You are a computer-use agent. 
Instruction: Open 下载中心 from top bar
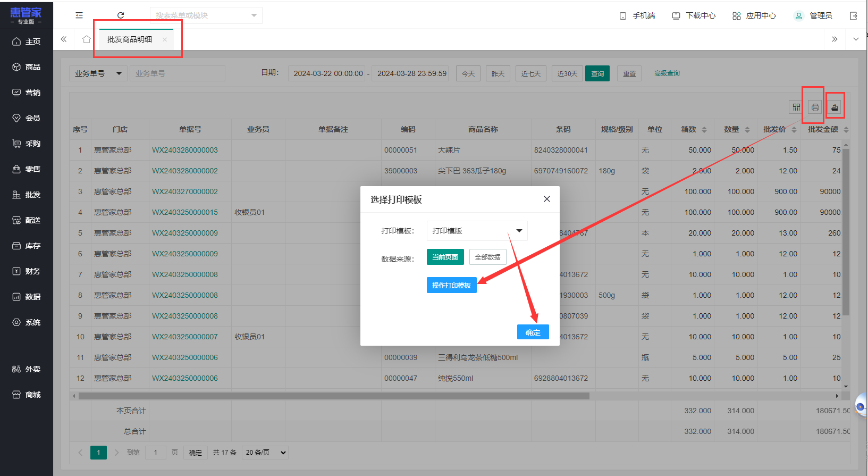coord(694,16)
